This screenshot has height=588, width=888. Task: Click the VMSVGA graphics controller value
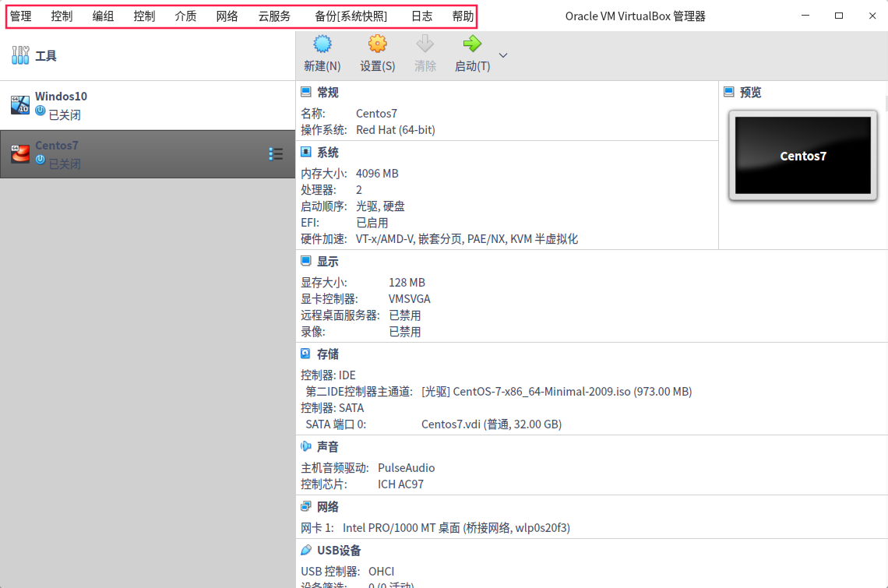tap(410, 298)
